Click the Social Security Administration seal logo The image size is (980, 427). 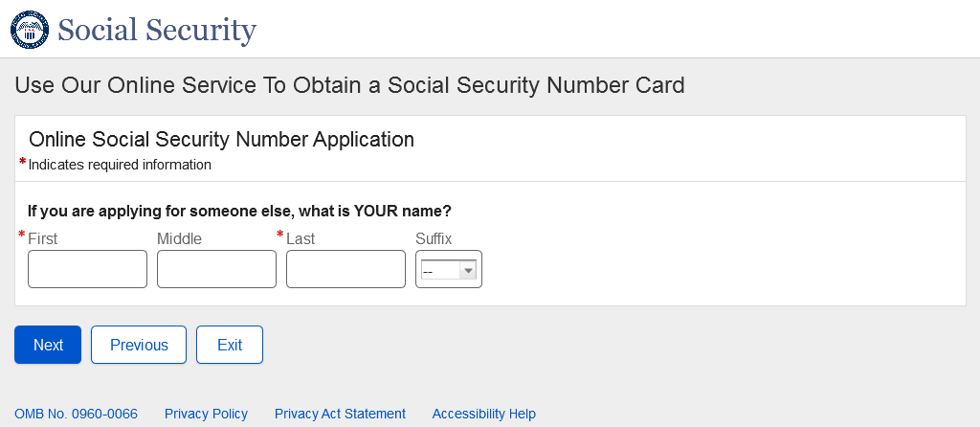click(30, 30)
